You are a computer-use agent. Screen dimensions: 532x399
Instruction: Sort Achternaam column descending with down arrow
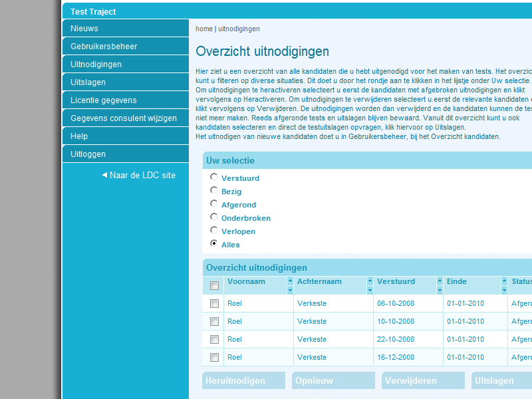(x=370, y=290)
